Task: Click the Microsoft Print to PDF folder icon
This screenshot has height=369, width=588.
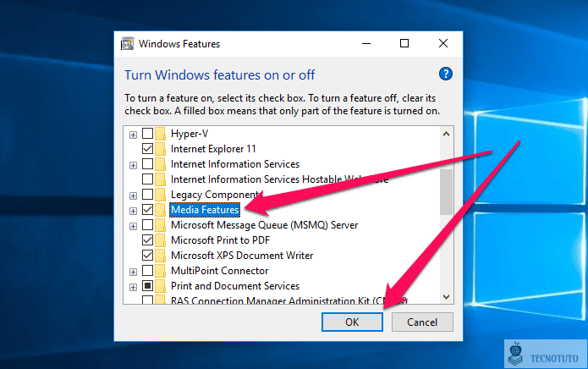Action: tap(160, 240)
